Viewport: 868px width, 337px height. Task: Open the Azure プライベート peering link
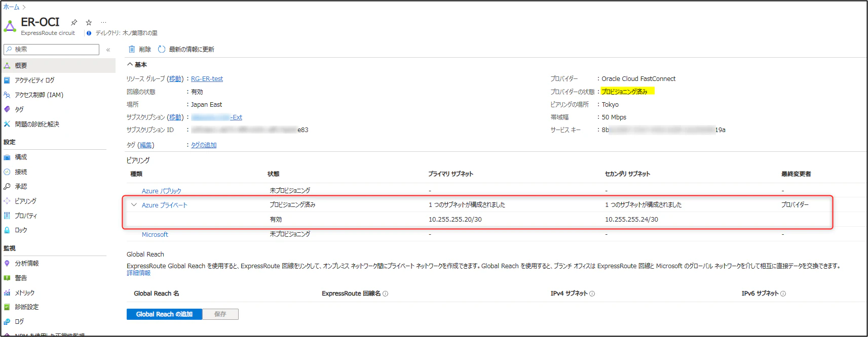click(x=165, y=205)
